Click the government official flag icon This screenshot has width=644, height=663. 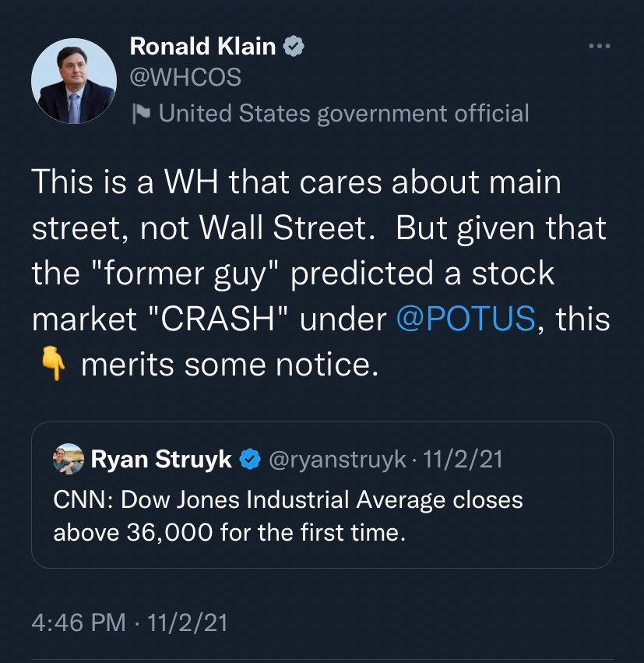pyautogui.click(x=141, y=113)
